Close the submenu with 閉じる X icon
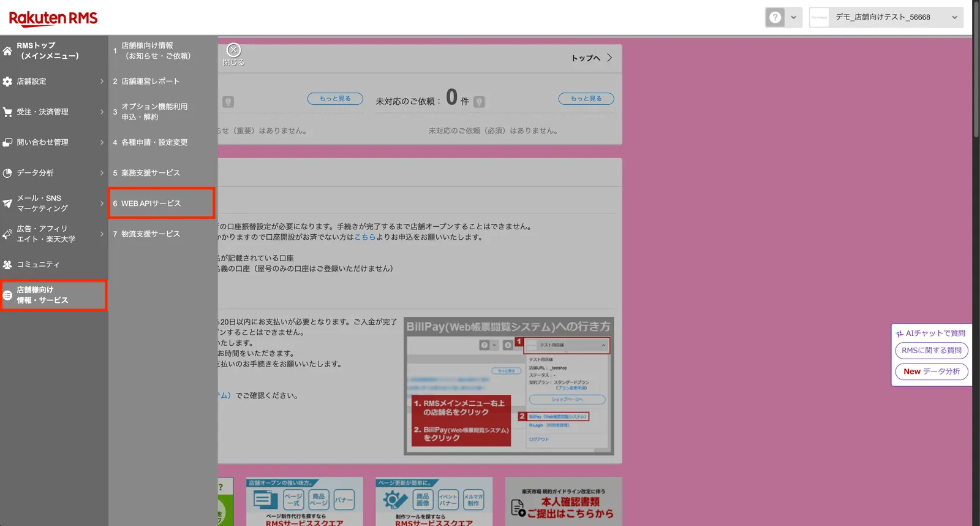The image size is (980, 526). click(233, 50)
